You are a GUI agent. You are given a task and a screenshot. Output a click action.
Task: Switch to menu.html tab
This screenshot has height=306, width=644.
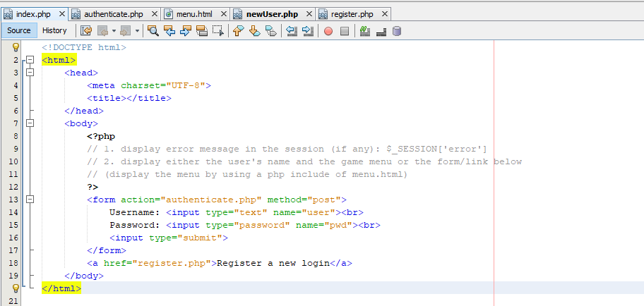[194, 14]
